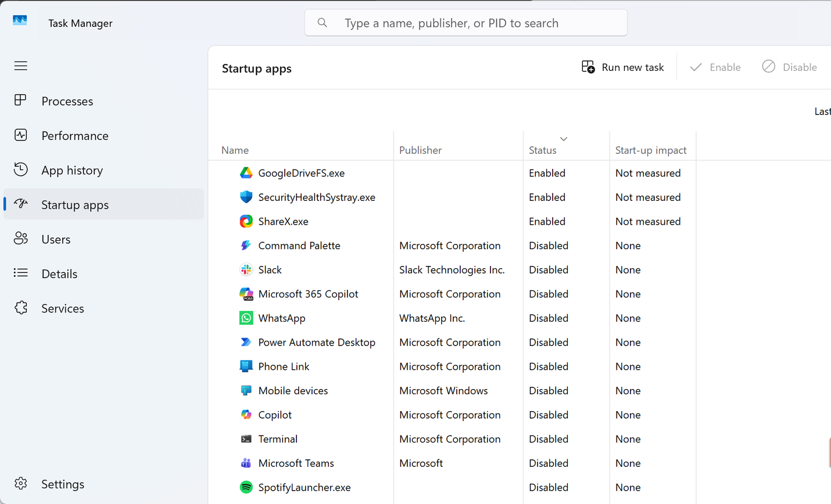The height and width of the screenshot is (504, 831).
Task: Click None impact in Copilot row
Action: pyautogui.click(x=628, y=415)
